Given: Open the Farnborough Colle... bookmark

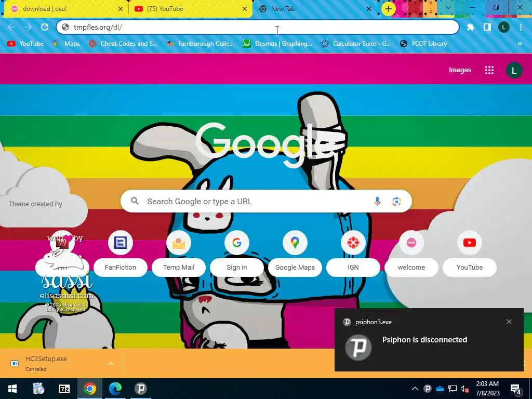Looking at the screenshot, I should coord(201,44).
